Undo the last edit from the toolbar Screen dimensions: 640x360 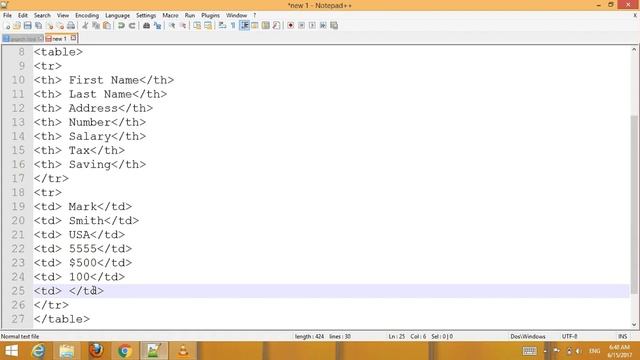click(121, 25)
